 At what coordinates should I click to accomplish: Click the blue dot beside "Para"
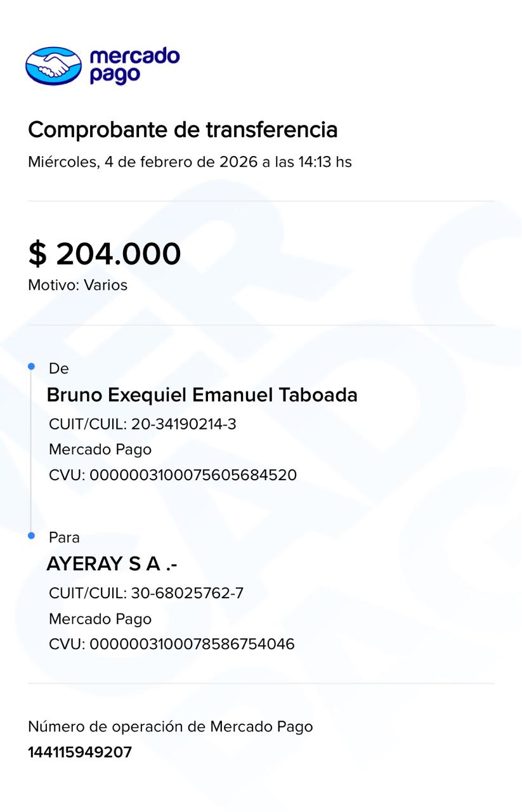[31, 536]
